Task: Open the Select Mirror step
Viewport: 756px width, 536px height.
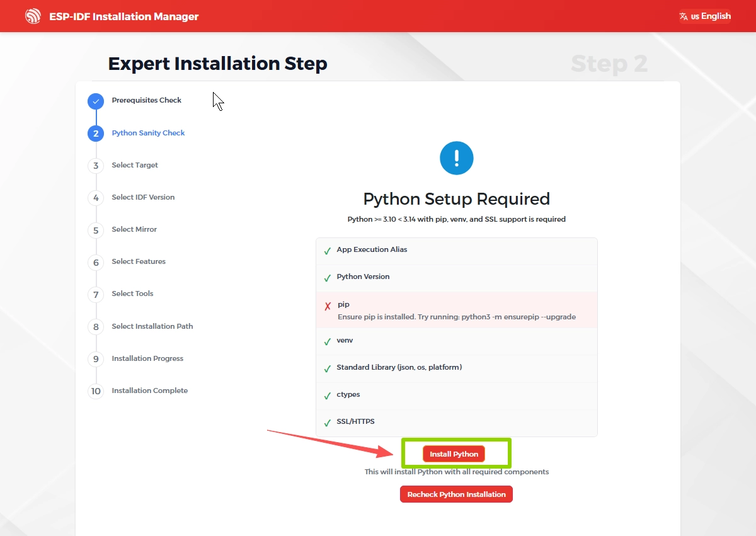Action: pyautogui.click(x=134, y=229)
